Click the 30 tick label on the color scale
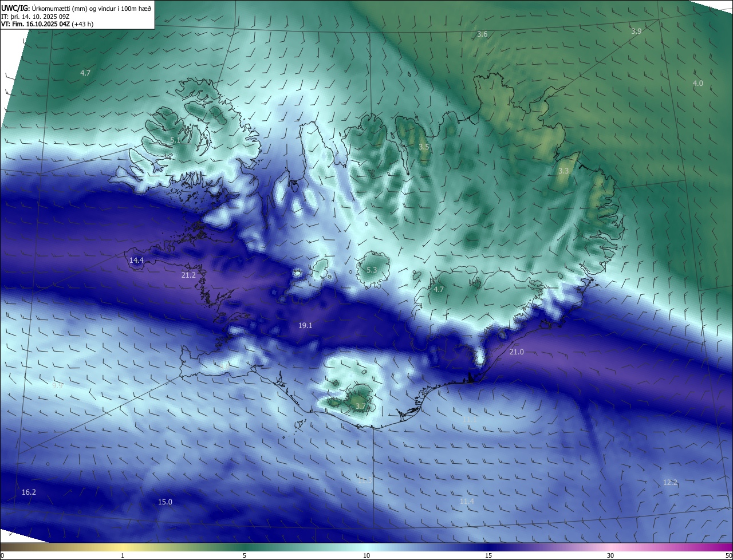 610,555
